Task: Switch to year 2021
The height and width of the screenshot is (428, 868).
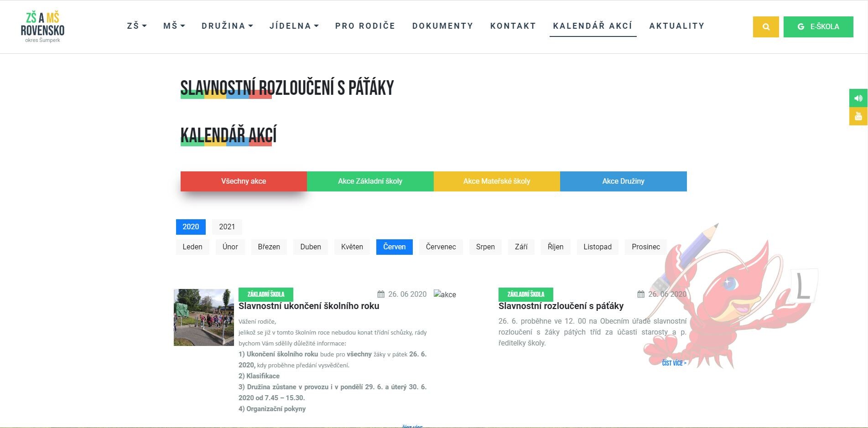Action: [227, 227]
